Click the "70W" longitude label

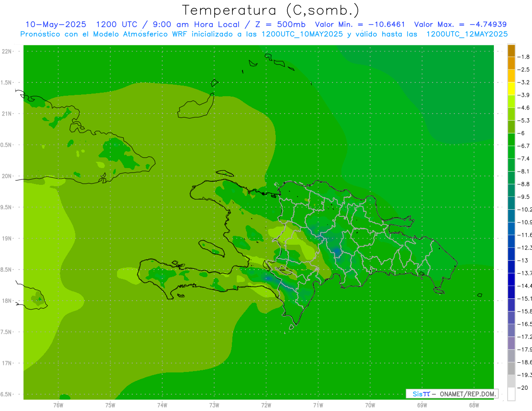tap(370, 405)
